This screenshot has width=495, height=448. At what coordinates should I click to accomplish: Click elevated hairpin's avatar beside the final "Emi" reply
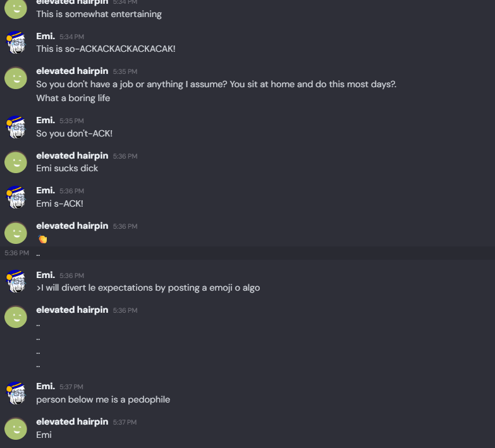(x=16, y=428)
